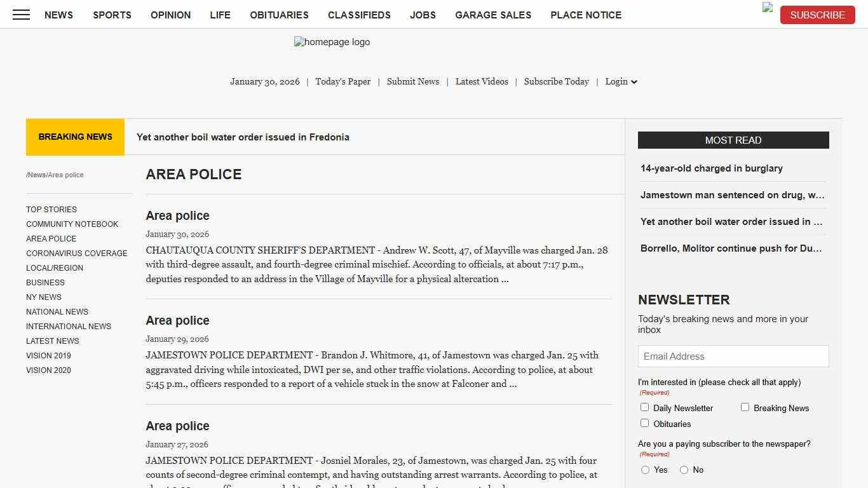Check the Breaking News checkbox
This screenshot has width=868, height=488.
coord(745,407)
